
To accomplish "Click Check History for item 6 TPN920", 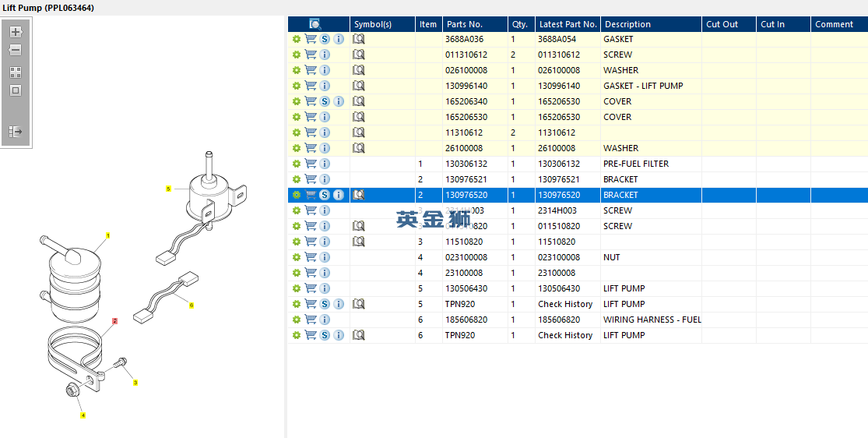I will [565, 335].
